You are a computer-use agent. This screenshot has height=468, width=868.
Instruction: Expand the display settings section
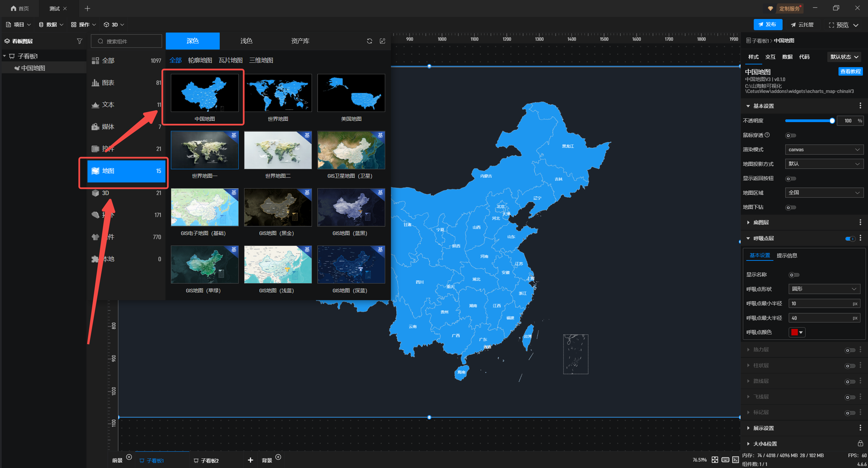click(x=763, y=428)
